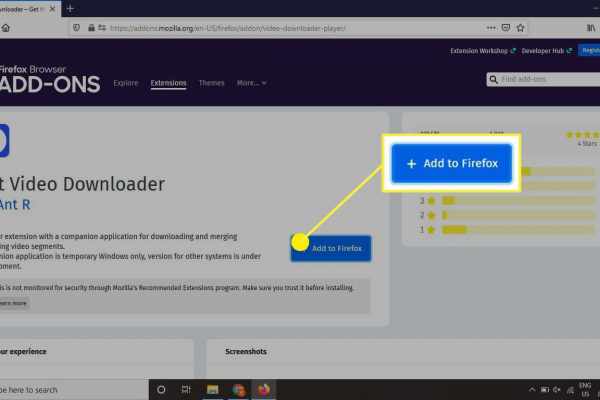Expand the More… navigation dropdown
Screen dimensions: 600x400
(250, 83)
